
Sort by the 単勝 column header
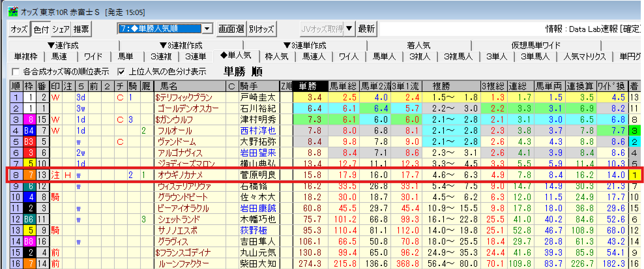click(x=308, y=86)
